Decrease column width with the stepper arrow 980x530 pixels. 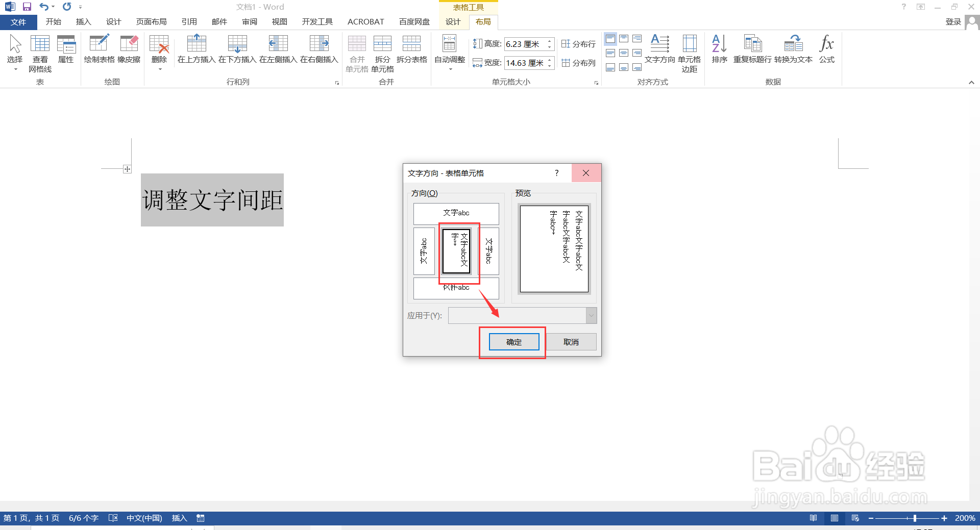[x=550, y=66]
